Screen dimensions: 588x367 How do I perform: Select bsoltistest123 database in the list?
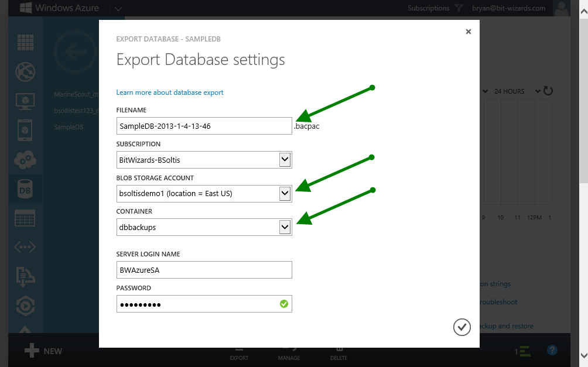(76, 111)
